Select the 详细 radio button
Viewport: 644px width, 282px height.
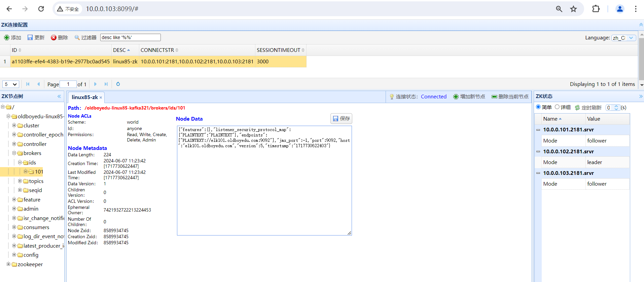(x=557, y=107)
